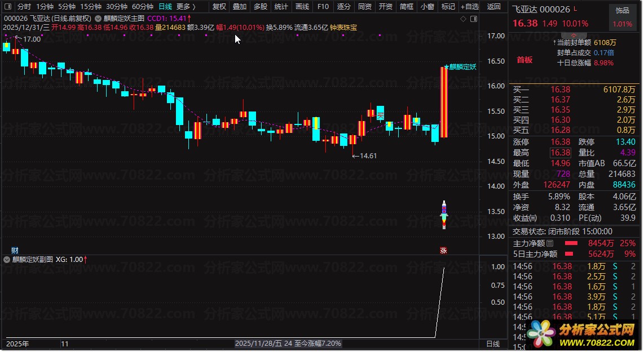
Task: Click the 5日主力净额 value 5624万
Action: click(x=601, y=254)
